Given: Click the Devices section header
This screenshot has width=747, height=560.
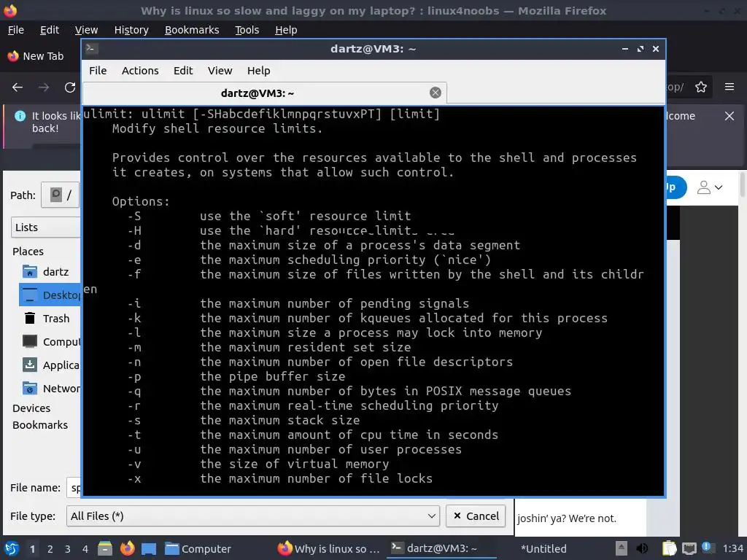Looking at the screenshot, I should [x=31, y=408].
